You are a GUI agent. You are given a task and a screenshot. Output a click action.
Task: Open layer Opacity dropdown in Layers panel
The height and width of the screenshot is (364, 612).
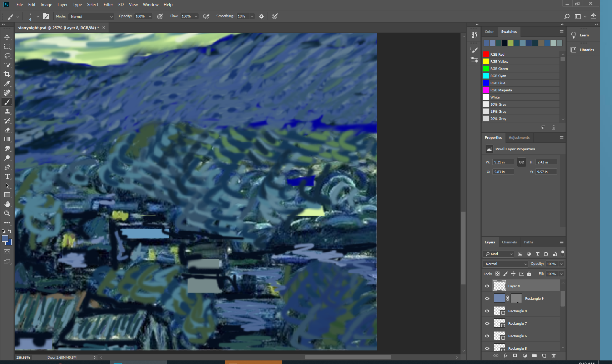tap(561, 264)
